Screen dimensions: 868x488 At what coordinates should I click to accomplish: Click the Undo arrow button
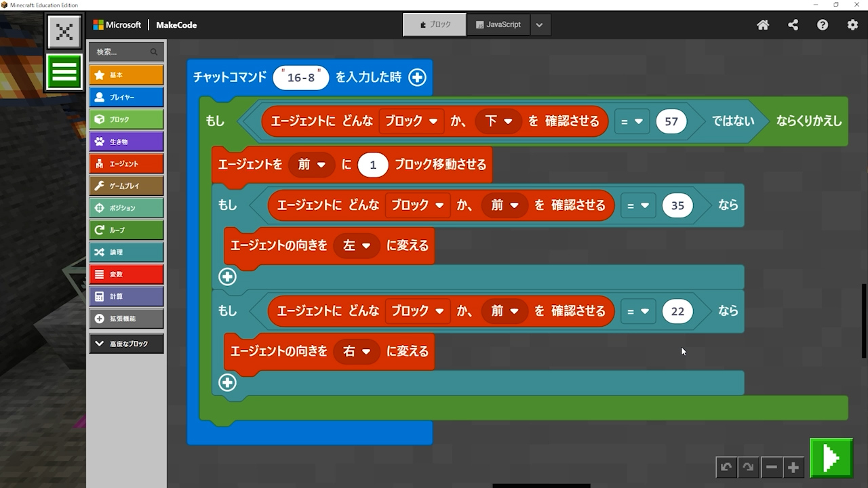[x=726, y=467]
